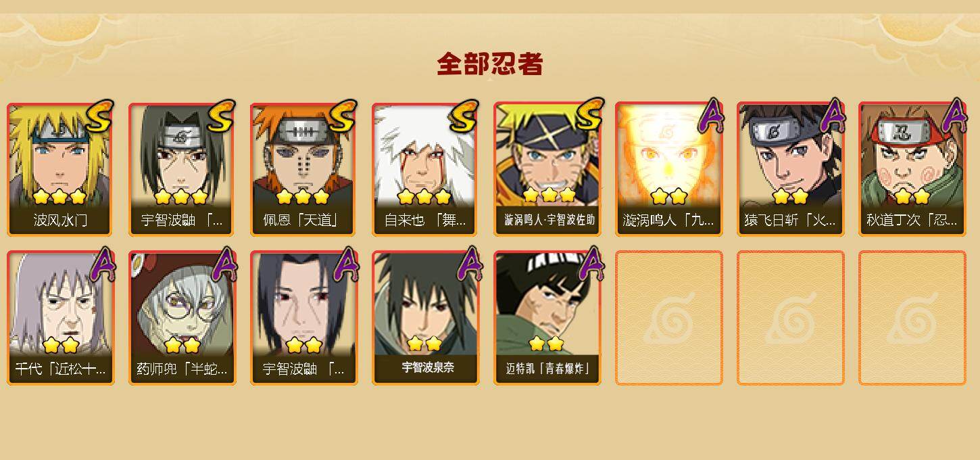Click the three stars on 佩恩 card
Screen dimensions: 980x460
303,197
